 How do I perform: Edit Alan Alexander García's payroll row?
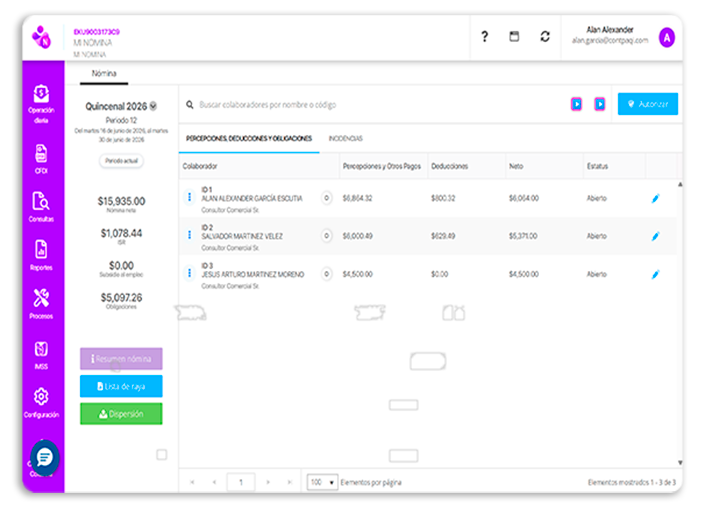click(x=656, y=198)
